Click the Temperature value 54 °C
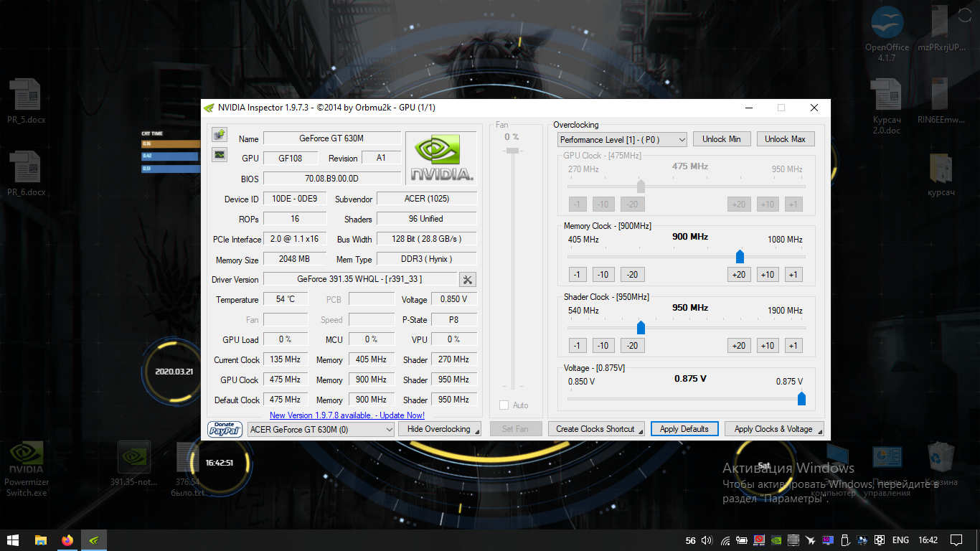This screenshot has height=551, width=980. tap(285, 299)
